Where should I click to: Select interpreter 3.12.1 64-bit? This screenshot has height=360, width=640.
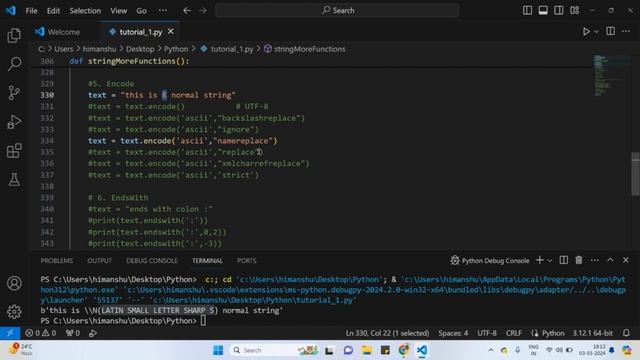[592, 333]
